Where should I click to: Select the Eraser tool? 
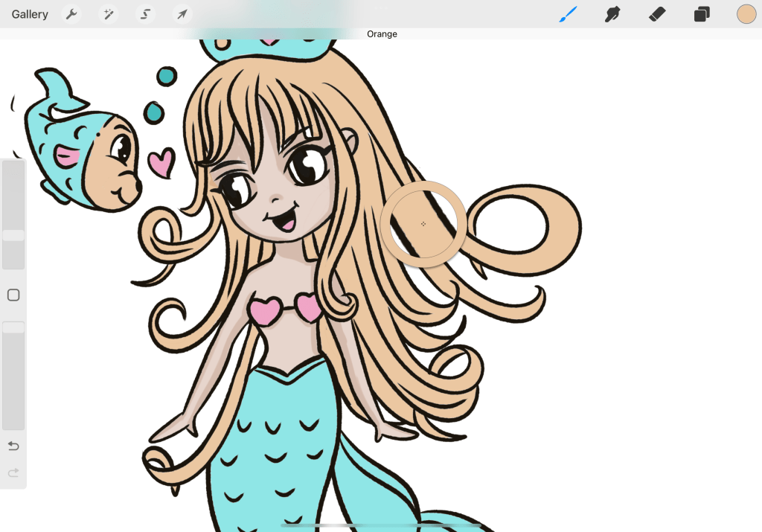[x=657, y=14]
